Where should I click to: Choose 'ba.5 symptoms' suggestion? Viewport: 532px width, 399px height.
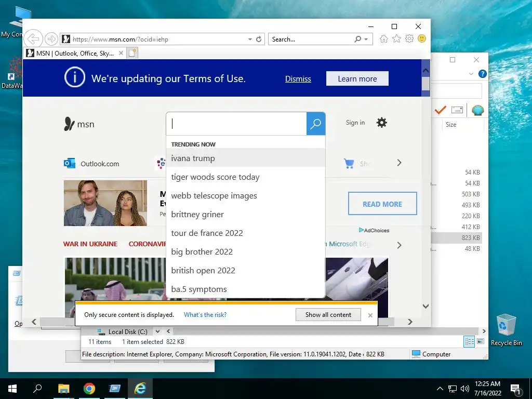[246, 289]
